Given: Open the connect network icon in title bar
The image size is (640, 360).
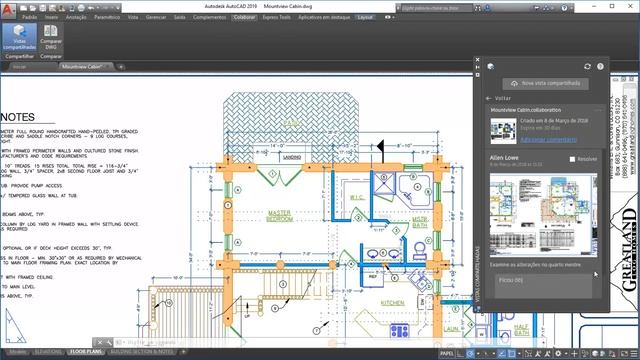Looking at the screenshot, I should tap(547, 8).
